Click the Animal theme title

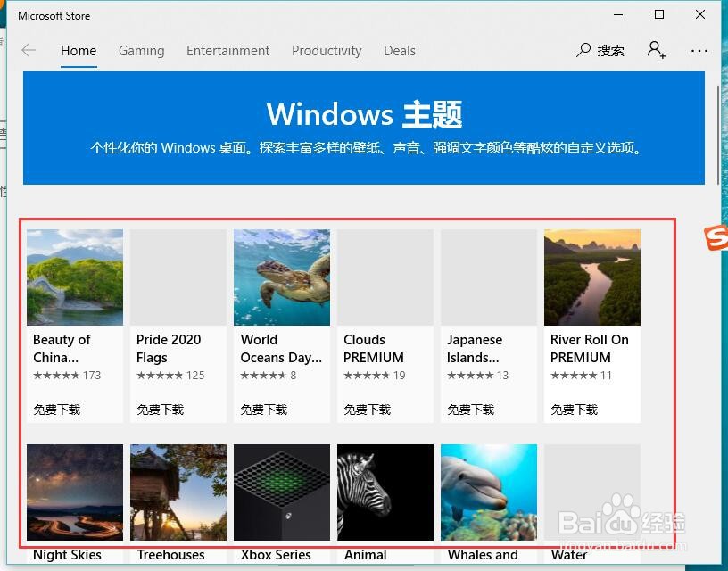click(x=366, y=555)
